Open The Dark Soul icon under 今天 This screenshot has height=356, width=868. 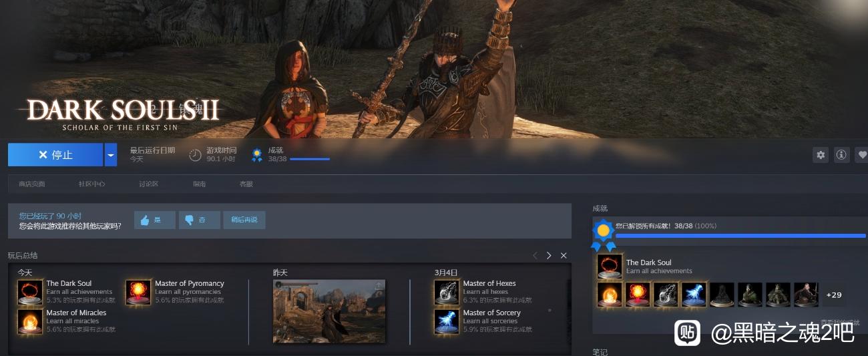[x=30, y=292]
